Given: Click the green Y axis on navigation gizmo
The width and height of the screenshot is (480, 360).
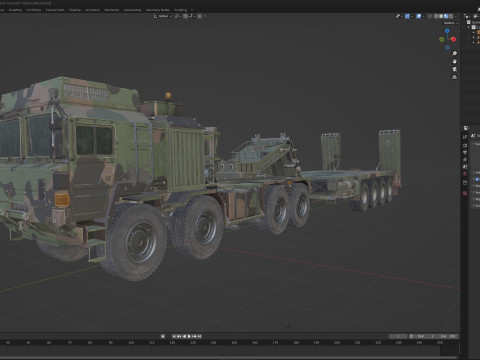Looking at the screenshot, I should click(x=442, y=39).
